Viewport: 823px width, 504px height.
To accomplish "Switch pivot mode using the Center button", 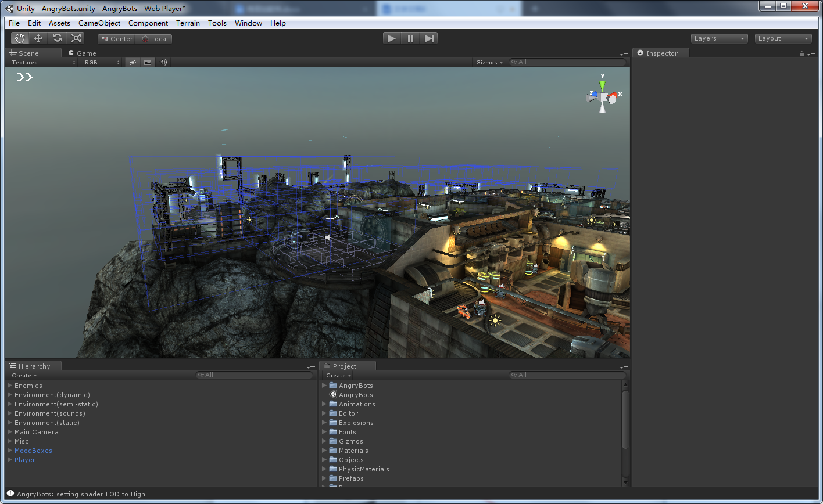I will click(116, 38).
